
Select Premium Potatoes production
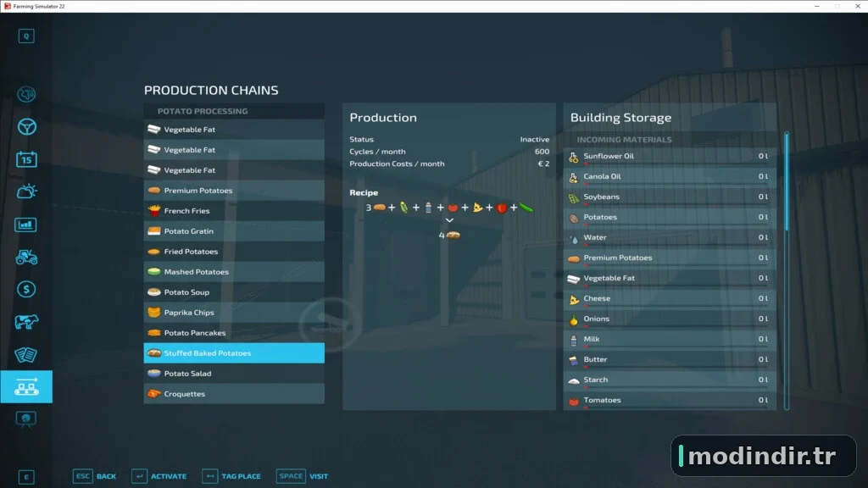pyautogui.click(x=234, y=191)
